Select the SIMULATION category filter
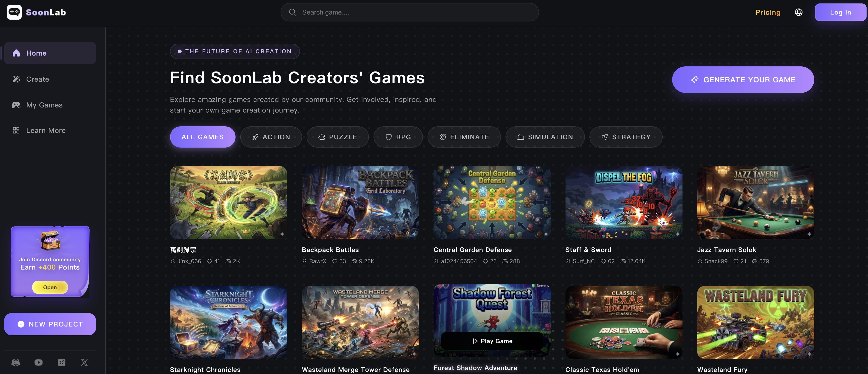Viewport: 868px width, 374px height. (x=545, y=137)
